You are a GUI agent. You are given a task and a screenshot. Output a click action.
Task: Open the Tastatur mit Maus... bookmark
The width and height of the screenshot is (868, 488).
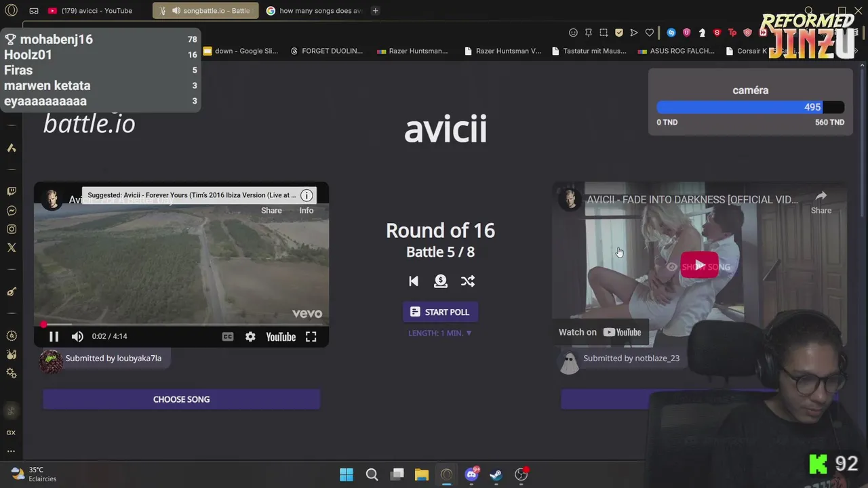[589, 51]
